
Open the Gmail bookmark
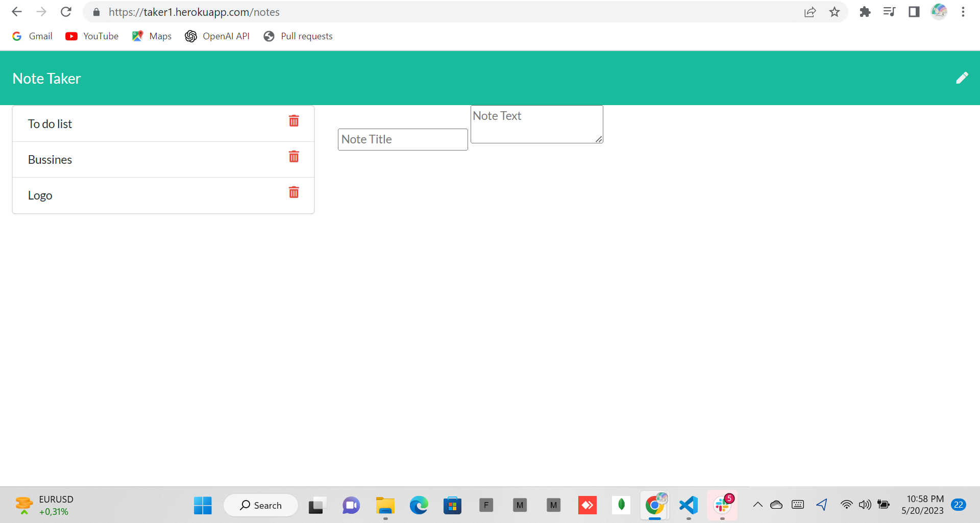coord(32,36)
